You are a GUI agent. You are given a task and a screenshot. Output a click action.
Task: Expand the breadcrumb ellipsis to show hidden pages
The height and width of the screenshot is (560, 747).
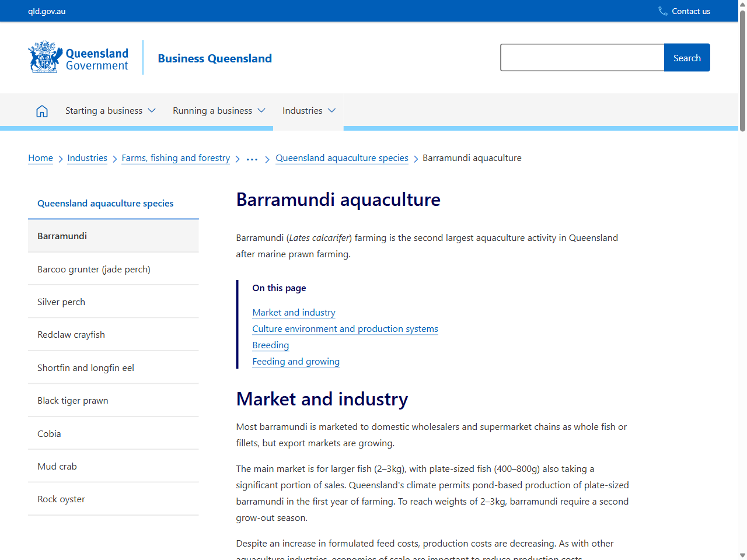(252, 157)
